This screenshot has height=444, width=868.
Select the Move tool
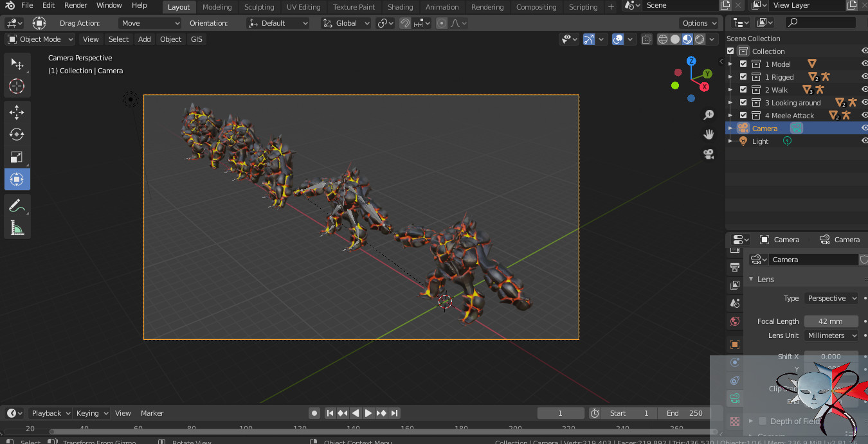click(x=17, y=112)
